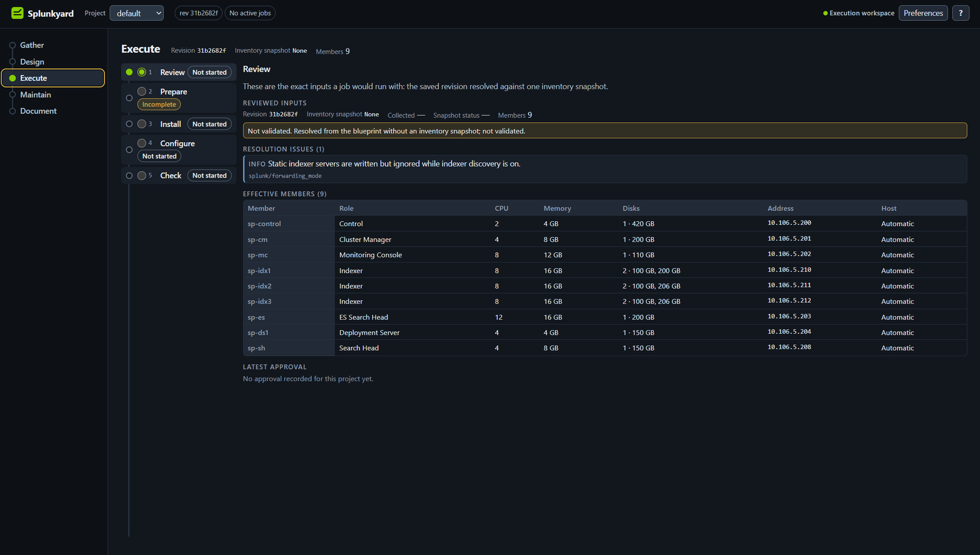
Task: Select the sp-idx2 member cell
Action: (289, 286)
